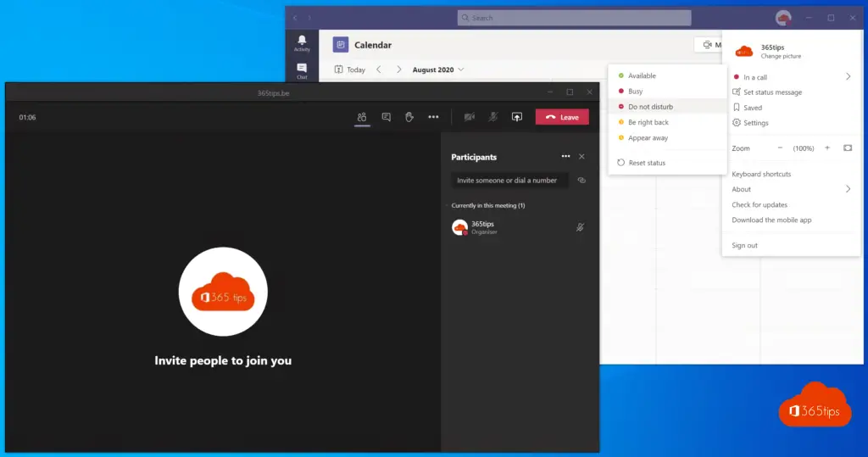Open August 2020 month picker
Image resolution: width=868 pixels, height=457 pixels.
point(438,70)
